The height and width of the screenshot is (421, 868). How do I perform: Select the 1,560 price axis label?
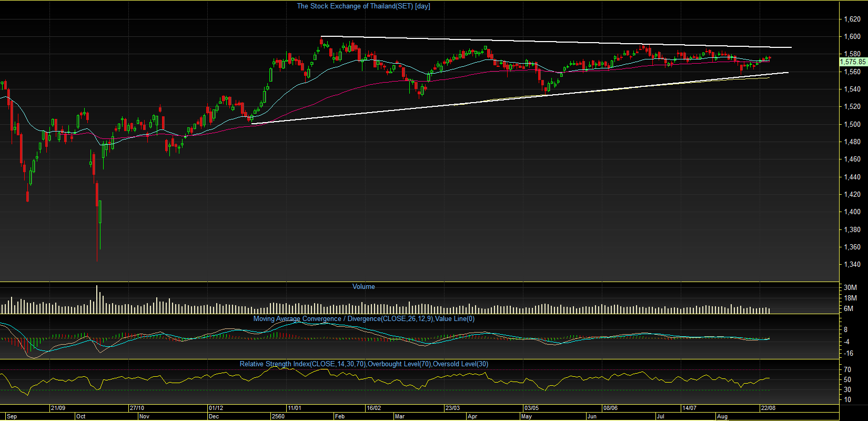point(852,72)
